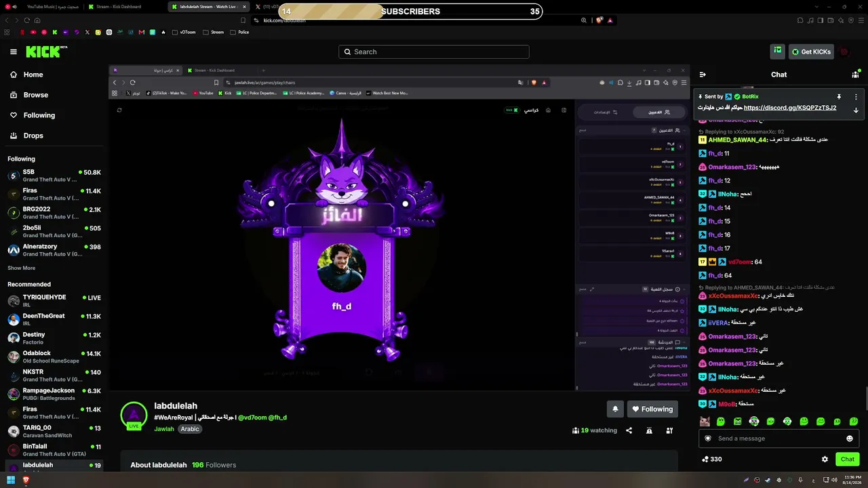
Task: Open the Kick shop icon
Action: coord(778,51)
